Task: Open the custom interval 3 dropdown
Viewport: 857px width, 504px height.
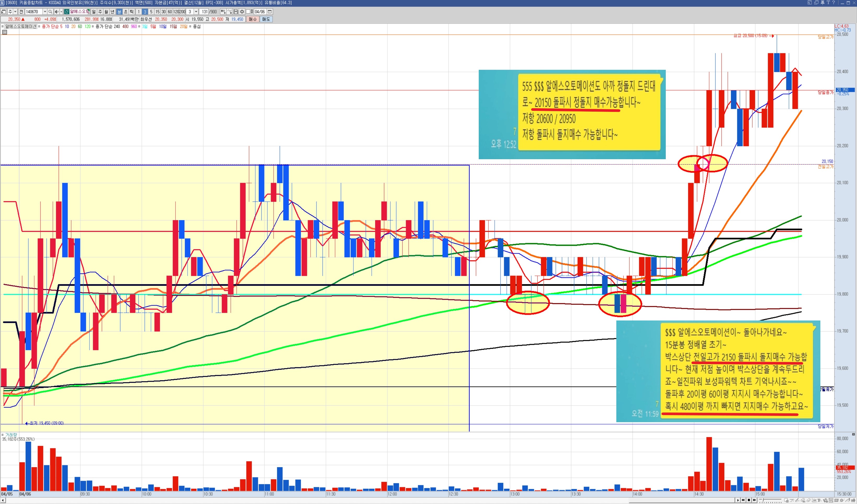Action: click(196, 12)
